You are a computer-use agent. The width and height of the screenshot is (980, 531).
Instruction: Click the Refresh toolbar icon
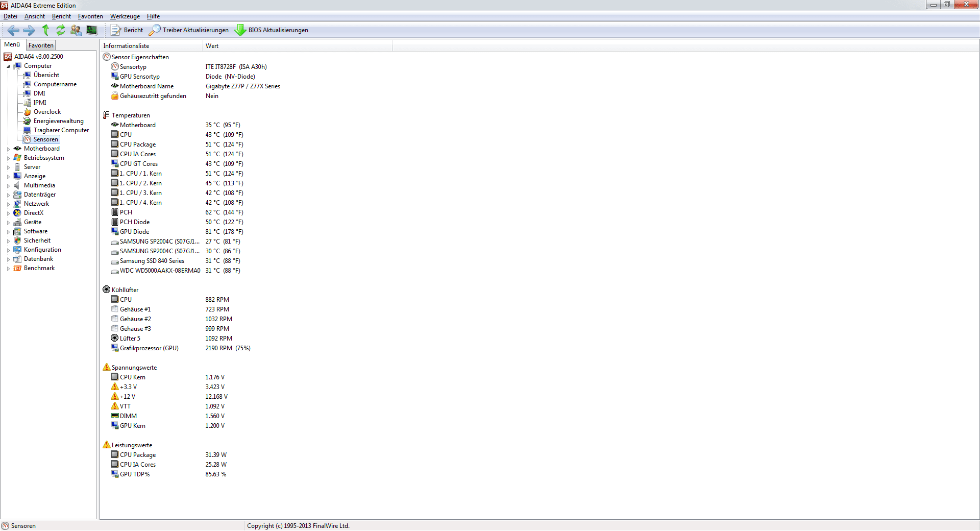(61, 30)
